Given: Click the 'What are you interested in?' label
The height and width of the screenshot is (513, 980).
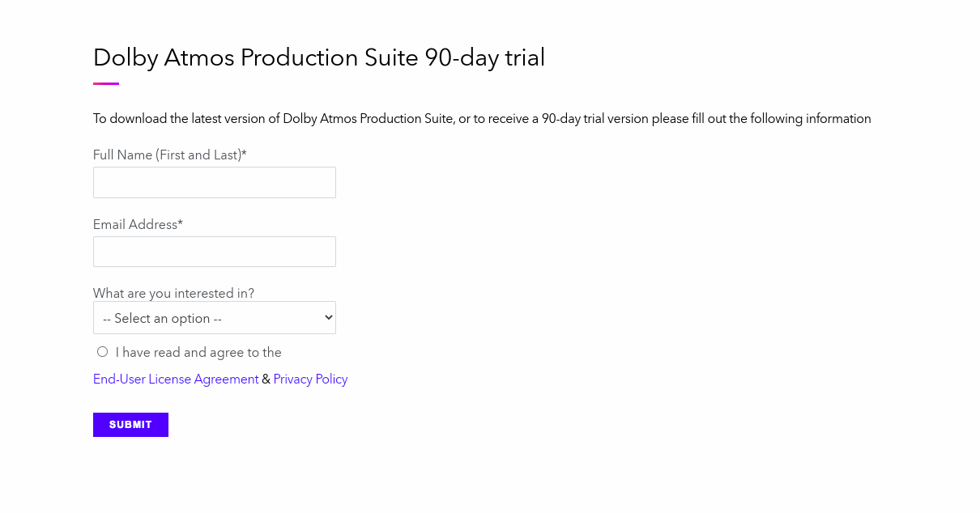Looking at the screenshot, I should pyautogui.click(x=173, y=293).
